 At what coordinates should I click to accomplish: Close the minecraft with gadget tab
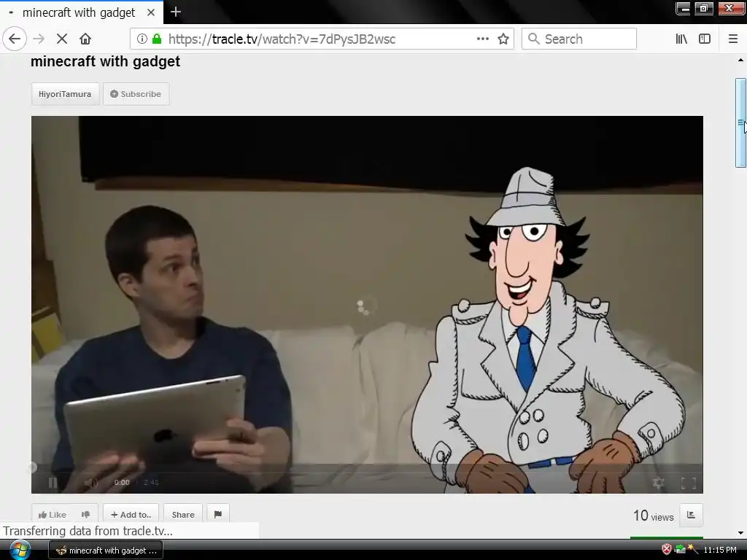[x=151, y=12]
